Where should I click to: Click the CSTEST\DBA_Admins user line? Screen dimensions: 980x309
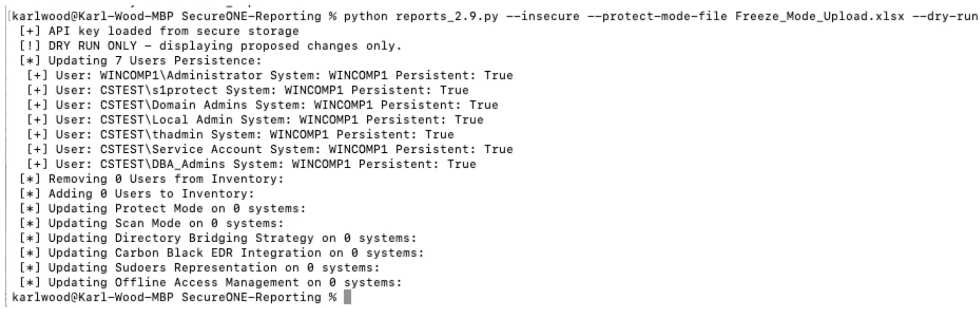[252, 165]
